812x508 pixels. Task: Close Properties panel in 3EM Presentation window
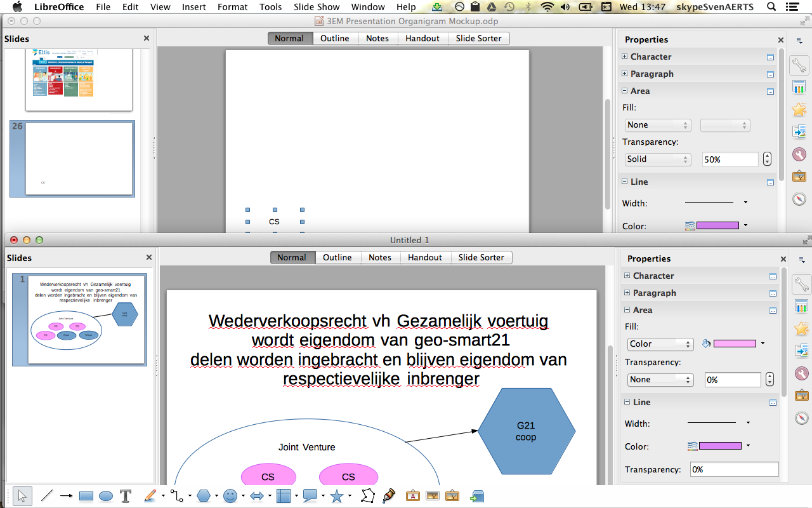pos(781,39)
